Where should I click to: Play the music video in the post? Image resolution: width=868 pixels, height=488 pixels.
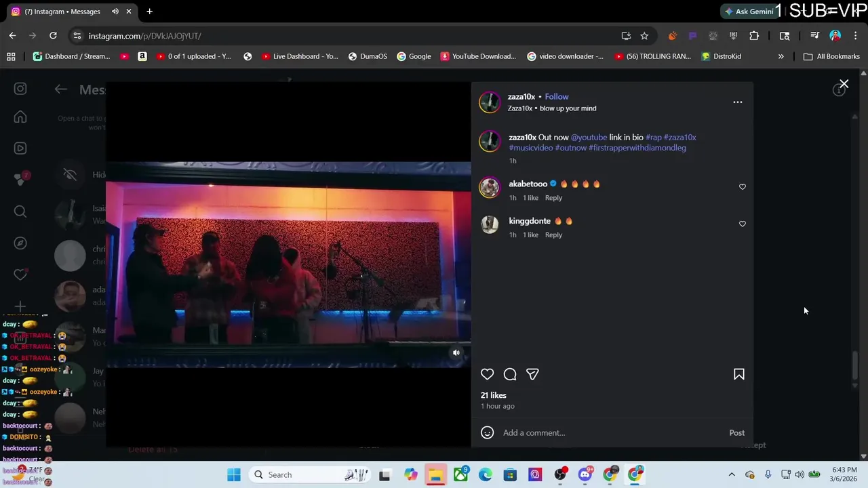[288, 264]
